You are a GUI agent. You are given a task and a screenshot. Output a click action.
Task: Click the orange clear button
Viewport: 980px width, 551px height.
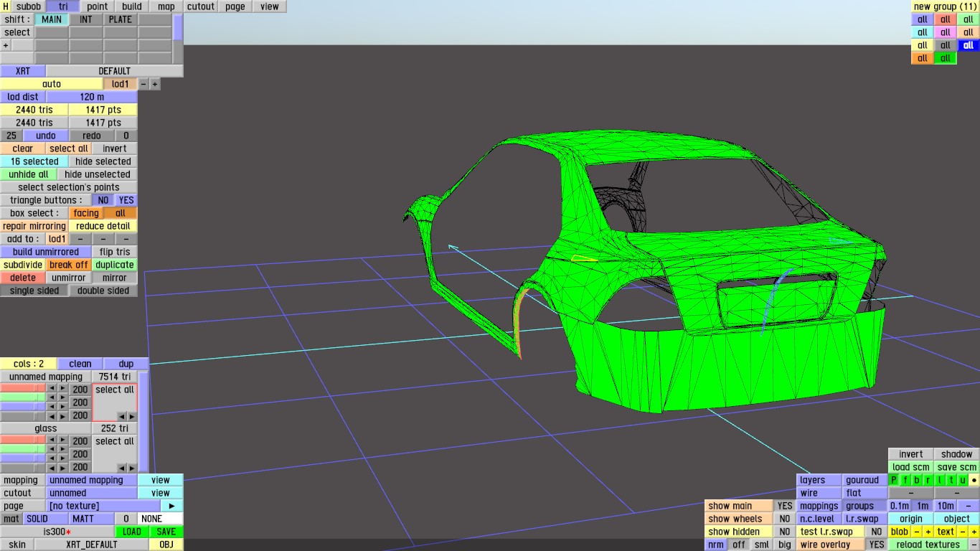coord(23,149)
